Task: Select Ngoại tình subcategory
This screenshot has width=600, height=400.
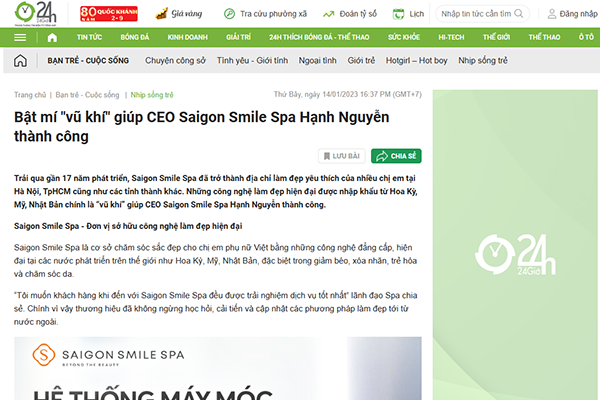Action: pos(318,60)
